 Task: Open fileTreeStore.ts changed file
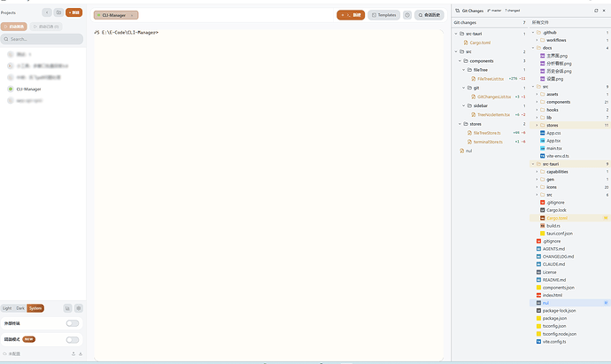[487, 133]
